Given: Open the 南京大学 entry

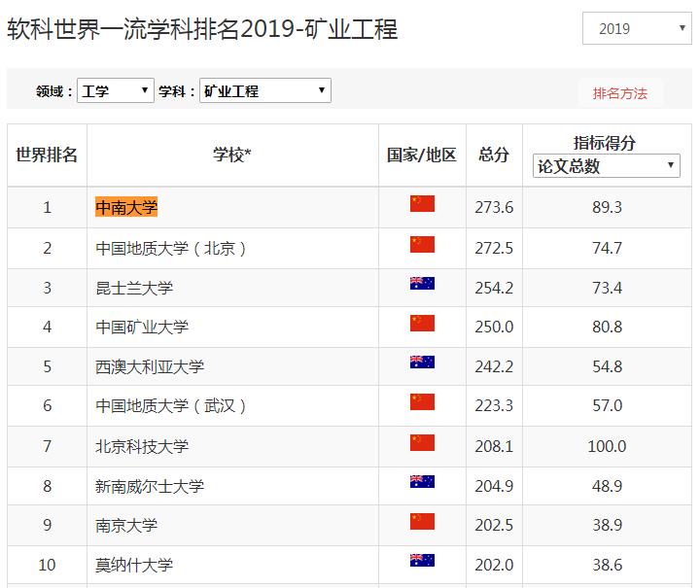Looking at the screenshot, I should (126, 525).
